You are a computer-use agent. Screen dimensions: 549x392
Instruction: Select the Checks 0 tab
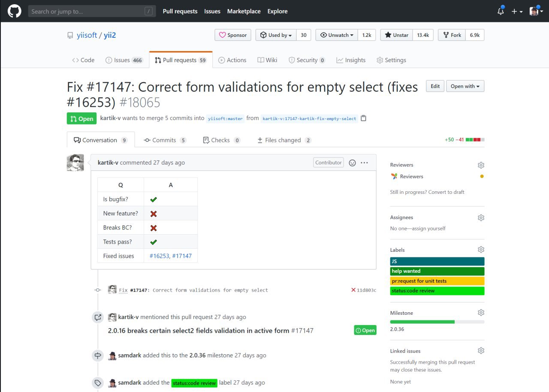pyautogui.click(x=221, y=140)
